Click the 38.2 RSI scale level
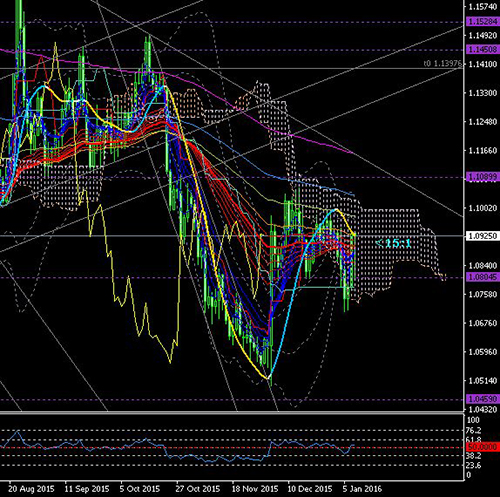The width and height of the screenshot is (500, 497). (x=474, y=456)
